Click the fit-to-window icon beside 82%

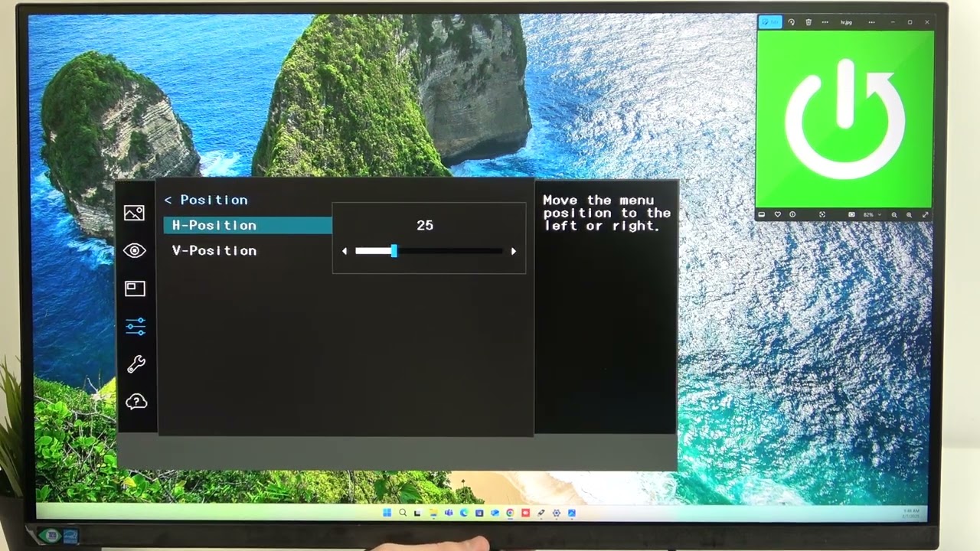(x=851, y=214)
